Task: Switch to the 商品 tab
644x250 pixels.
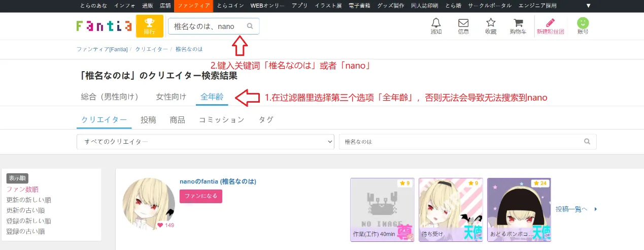Action: click(177, 120)
